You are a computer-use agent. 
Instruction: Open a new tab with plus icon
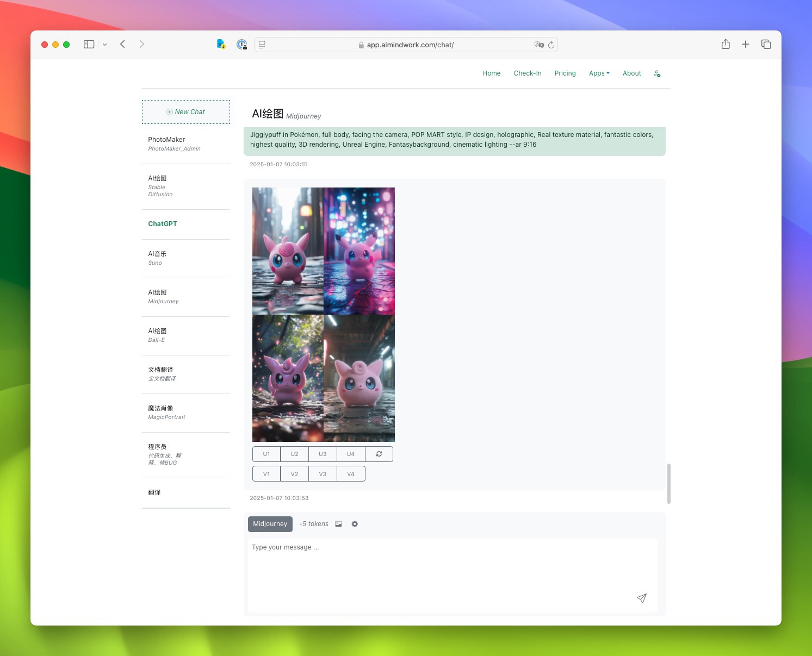pyautogui.click(x=746, y=44)
